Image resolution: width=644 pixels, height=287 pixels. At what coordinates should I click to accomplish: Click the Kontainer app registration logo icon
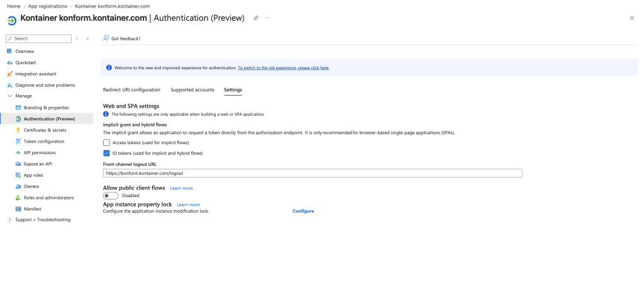[13, 20]
